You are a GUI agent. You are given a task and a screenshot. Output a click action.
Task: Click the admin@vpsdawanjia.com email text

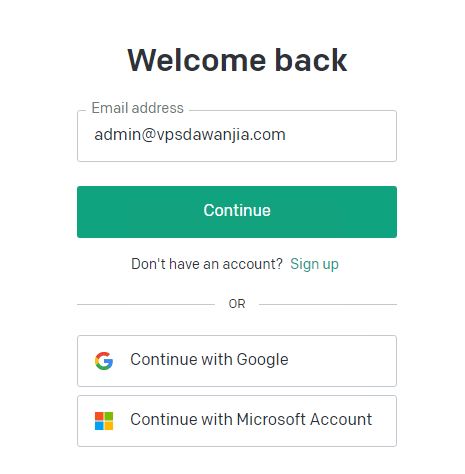[x=190, y=135]
